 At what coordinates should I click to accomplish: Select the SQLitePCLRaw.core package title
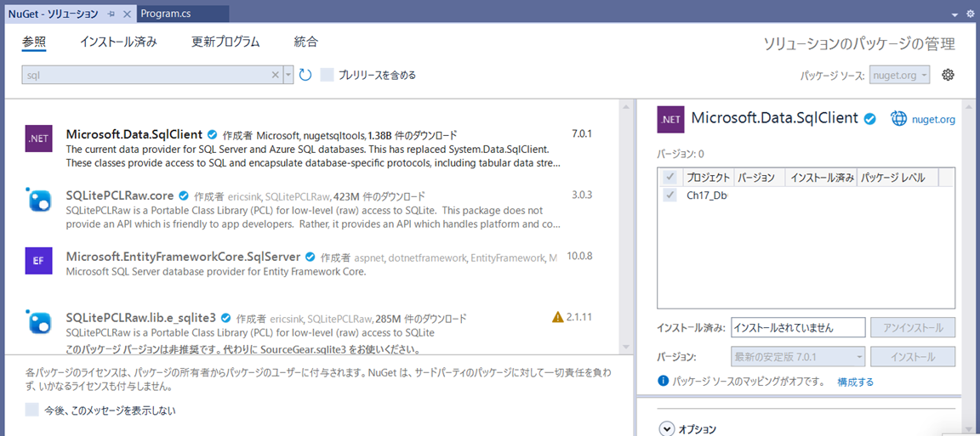tap(120, 195)
